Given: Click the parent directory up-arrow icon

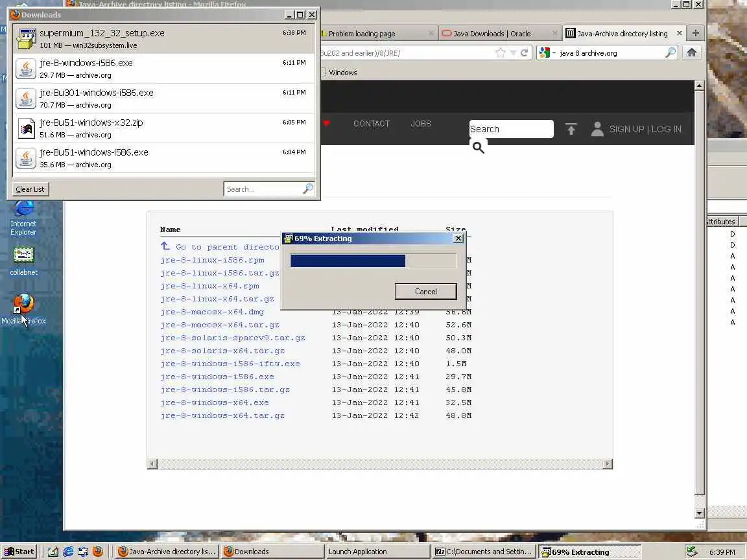Looking at the screenshot, I should 165,246.
